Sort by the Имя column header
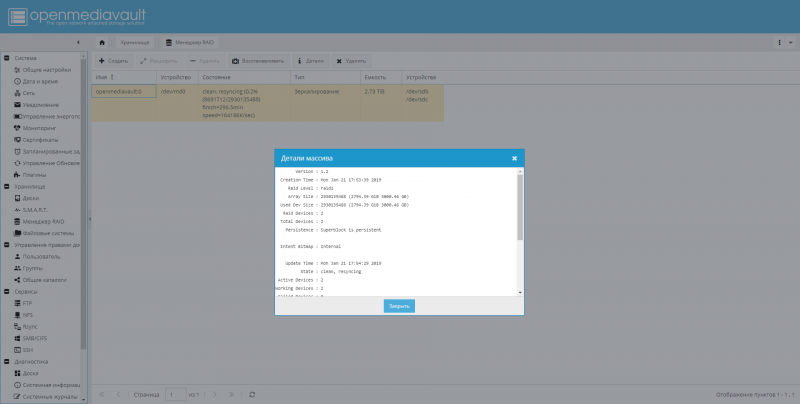This screenshot has height=404, width=800. pos(124,78)
